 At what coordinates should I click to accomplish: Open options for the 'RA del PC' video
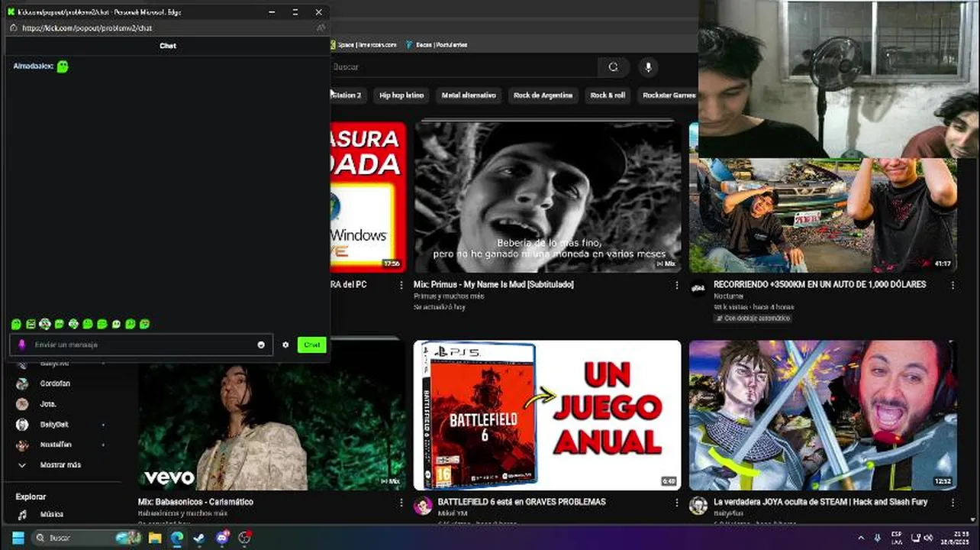(401, 285)
